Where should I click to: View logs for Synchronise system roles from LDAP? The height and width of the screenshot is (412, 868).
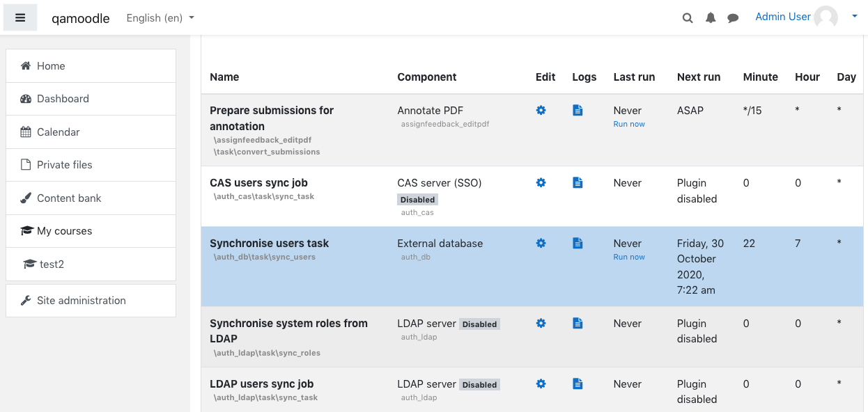click(x=578, y=323)
